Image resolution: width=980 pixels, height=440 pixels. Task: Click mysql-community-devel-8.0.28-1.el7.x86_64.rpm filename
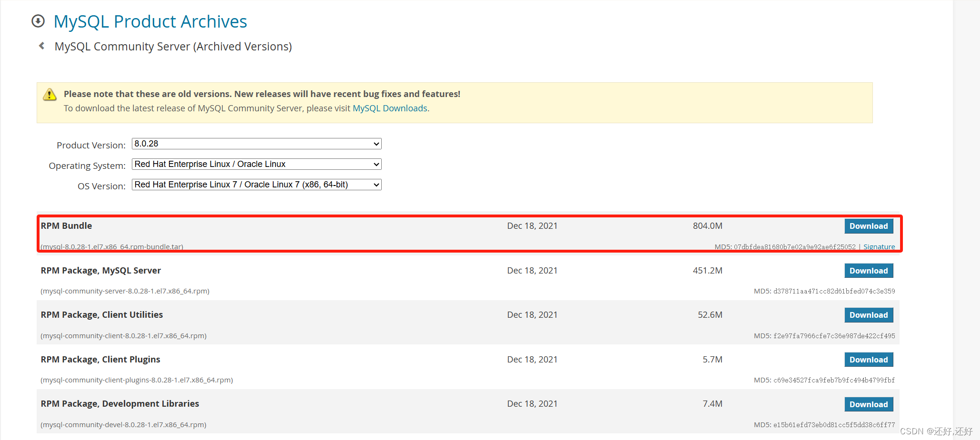point(124,425)
